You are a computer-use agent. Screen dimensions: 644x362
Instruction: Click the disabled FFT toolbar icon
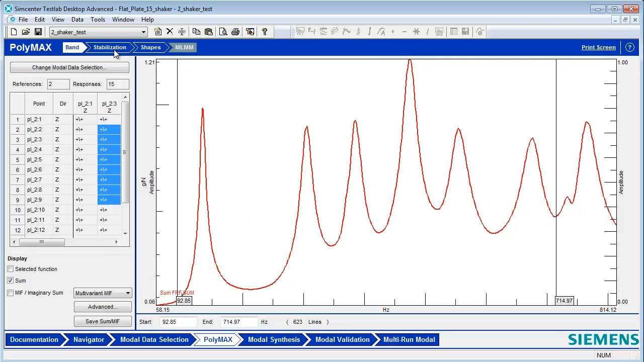coord(300,32)
